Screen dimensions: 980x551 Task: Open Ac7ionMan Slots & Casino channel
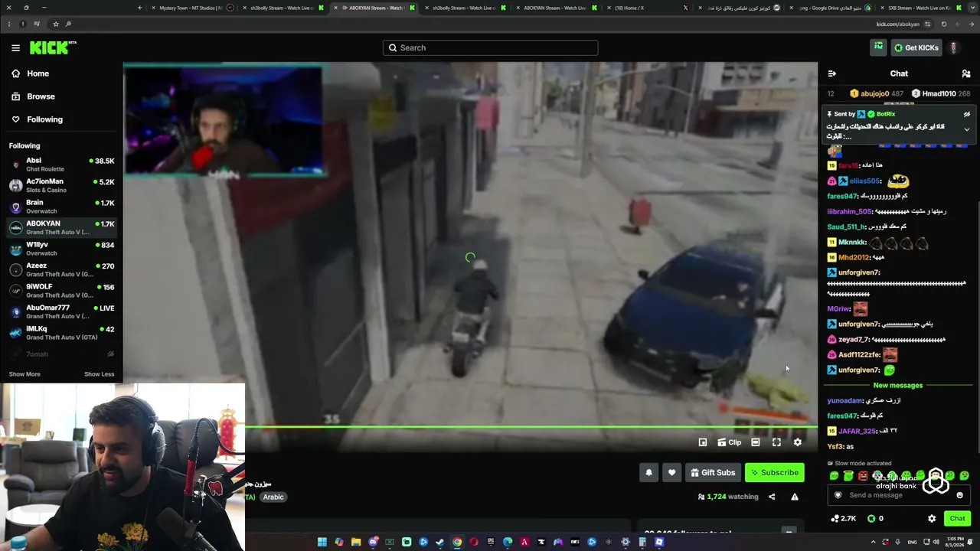(x=61, y=185)
